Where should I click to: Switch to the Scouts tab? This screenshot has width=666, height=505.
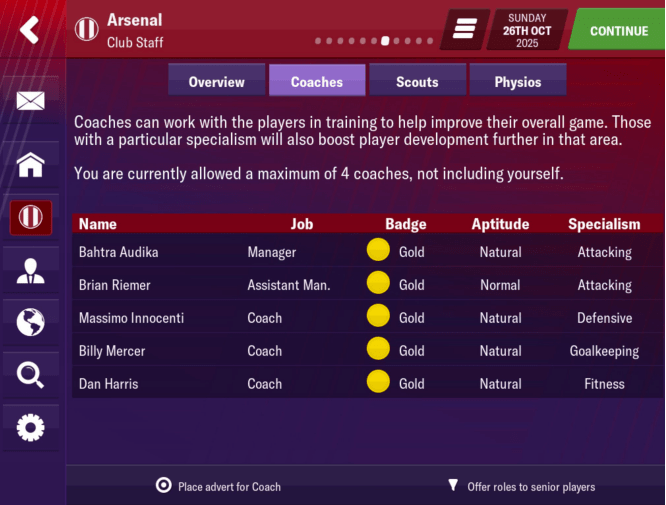(417, 82)
